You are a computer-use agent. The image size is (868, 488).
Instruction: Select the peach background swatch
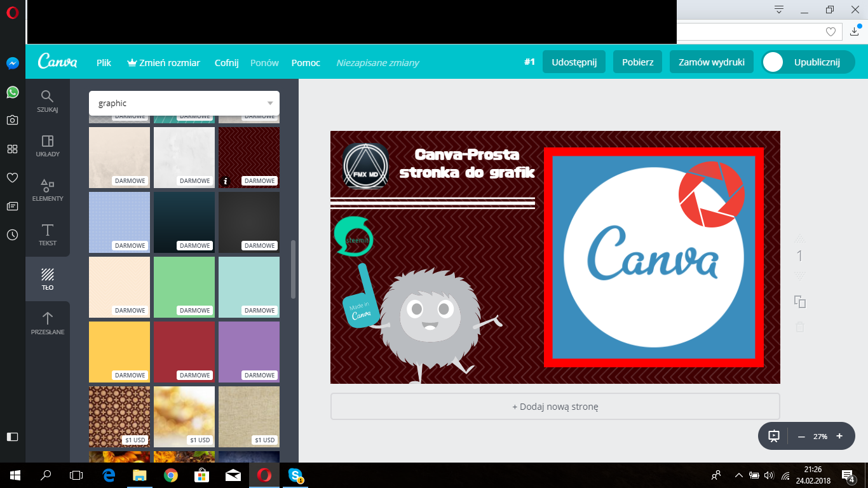pos(119,287)
